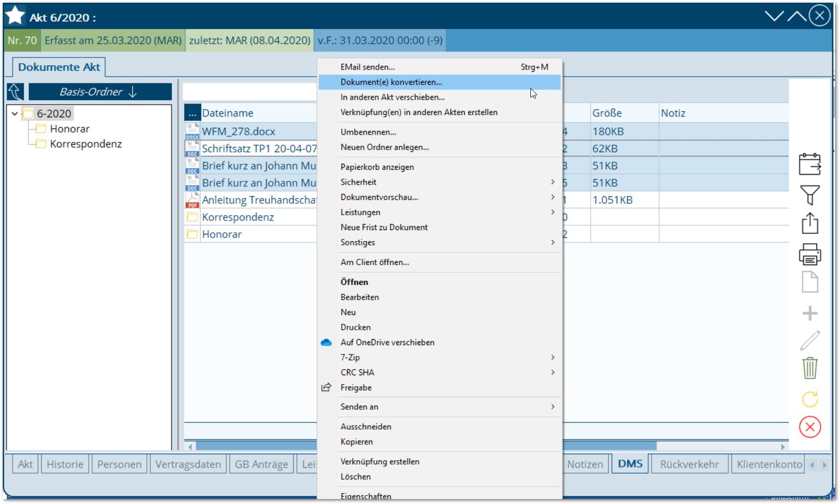Choose Löschen from context menu

[439, 477]
